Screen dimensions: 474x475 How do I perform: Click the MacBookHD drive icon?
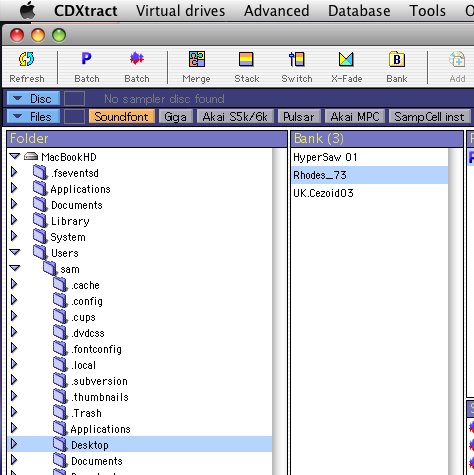coord(31,156)
